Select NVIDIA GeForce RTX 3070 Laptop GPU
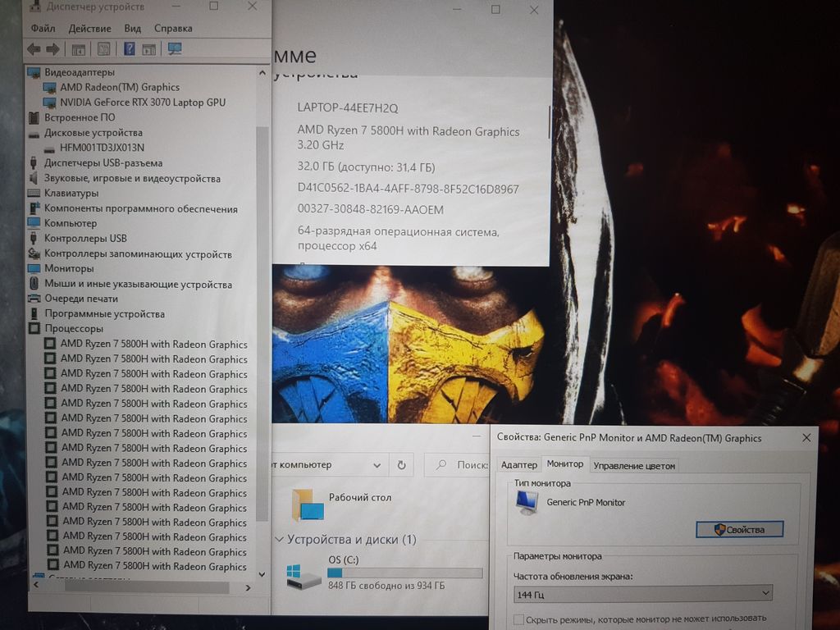 pos(142,103)
